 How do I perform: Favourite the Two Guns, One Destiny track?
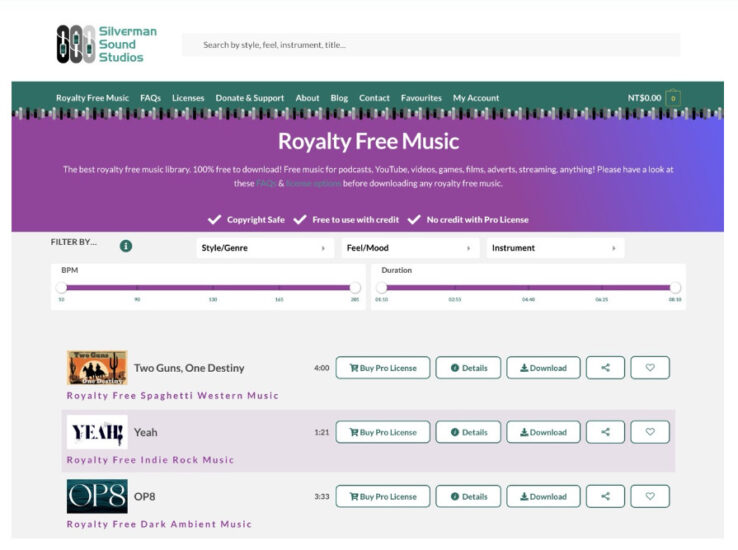pos(650,368)
